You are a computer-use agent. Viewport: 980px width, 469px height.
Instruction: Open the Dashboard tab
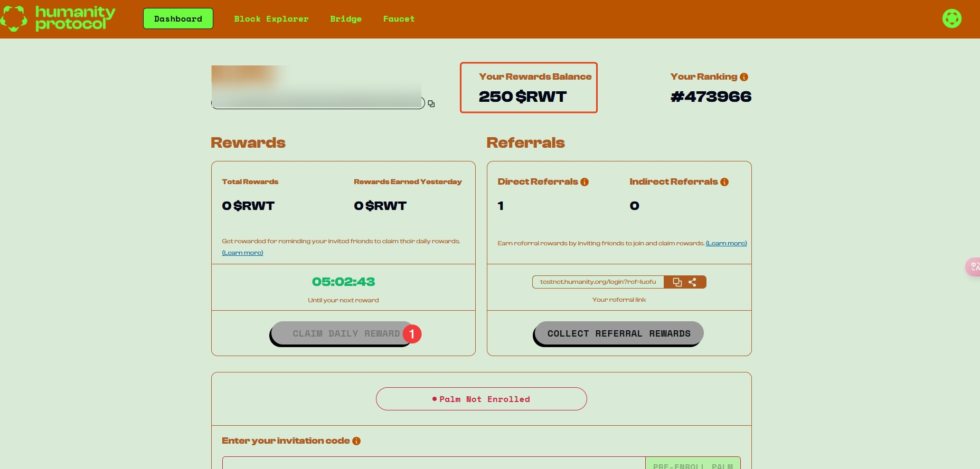[178, 19]
